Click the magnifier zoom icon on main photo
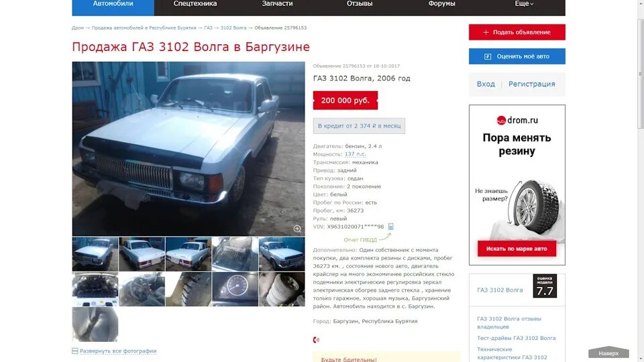 click(297, 229)
